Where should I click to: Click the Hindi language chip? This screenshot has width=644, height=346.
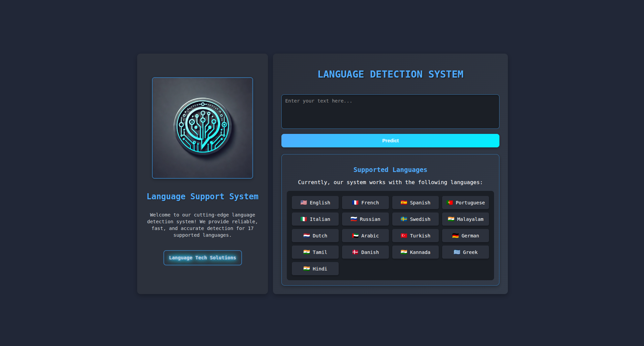click(x=315, y=268)
